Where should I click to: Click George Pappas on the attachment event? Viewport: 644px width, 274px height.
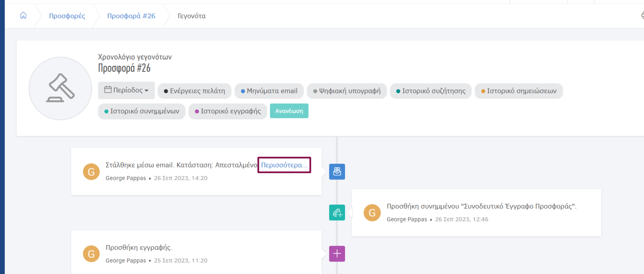click(x=407, y=219)
